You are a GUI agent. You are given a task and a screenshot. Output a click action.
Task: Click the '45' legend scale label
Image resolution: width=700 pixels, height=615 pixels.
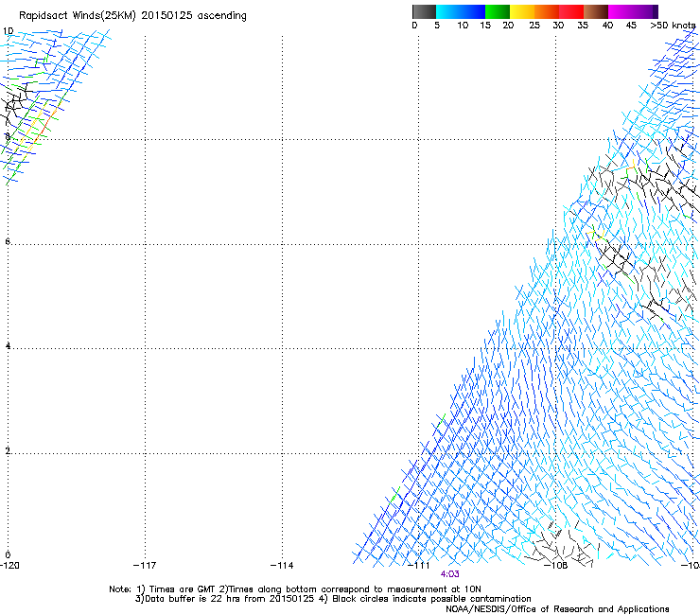point(631,26)
